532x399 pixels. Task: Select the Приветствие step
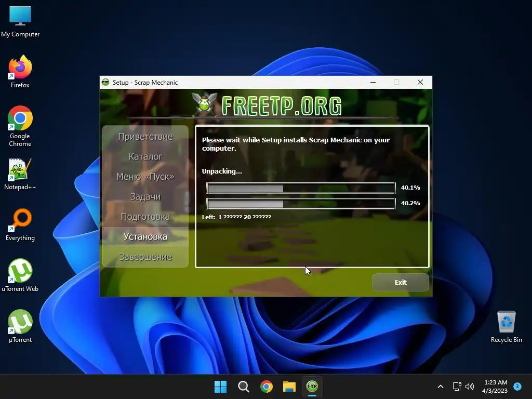145,137
